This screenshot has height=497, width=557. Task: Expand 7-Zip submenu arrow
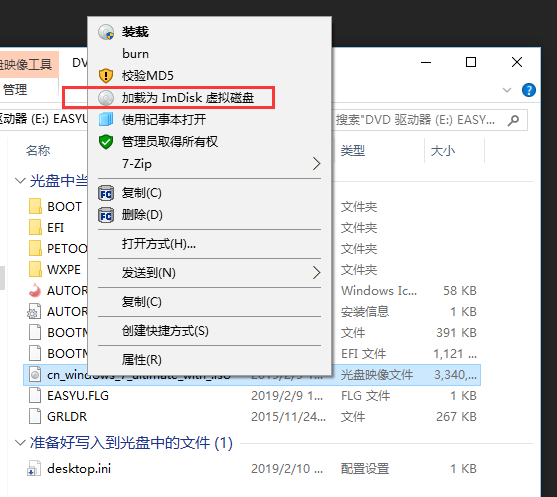(x=316, y=164)
